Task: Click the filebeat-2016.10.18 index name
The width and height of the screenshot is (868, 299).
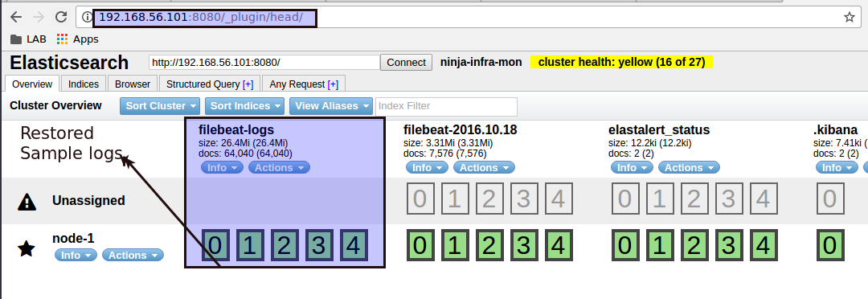Action: coord(461,130)
